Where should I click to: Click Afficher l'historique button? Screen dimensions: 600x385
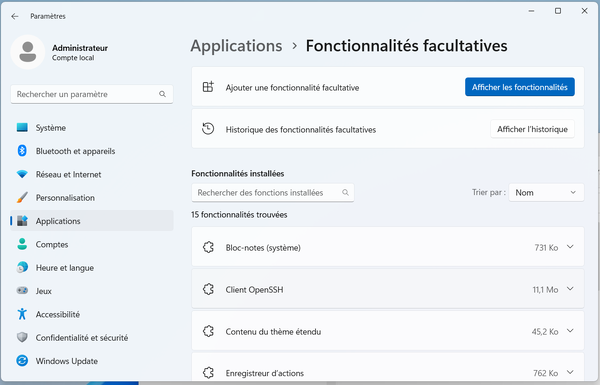tap(532, 129)
